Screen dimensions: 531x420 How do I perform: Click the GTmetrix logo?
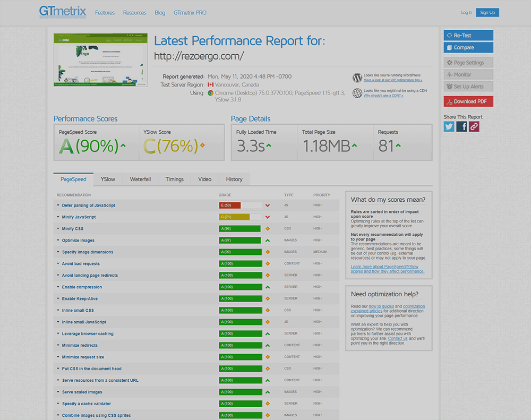[x=63, y=12]
